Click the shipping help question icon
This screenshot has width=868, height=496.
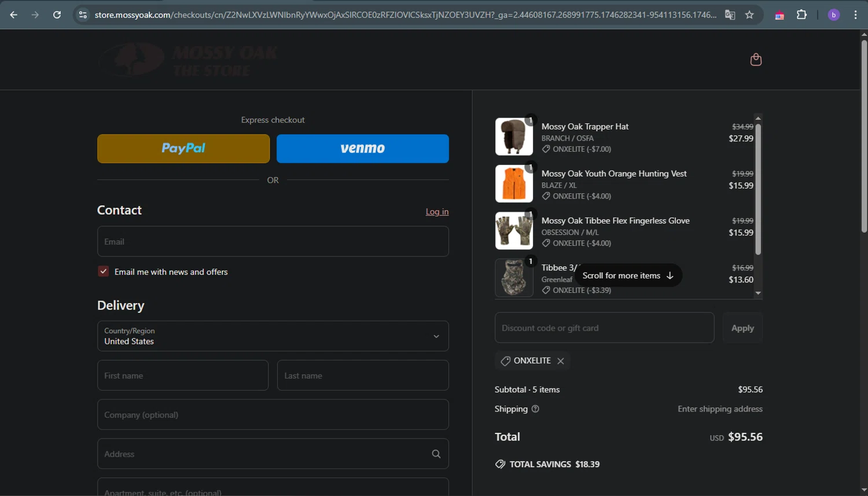click(535, 409)
